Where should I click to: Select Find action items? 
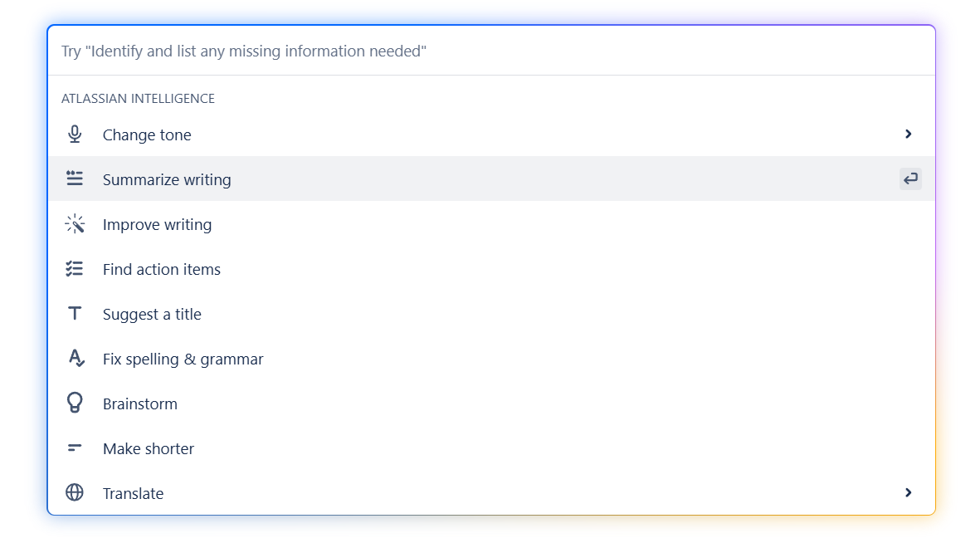point(491,269)
